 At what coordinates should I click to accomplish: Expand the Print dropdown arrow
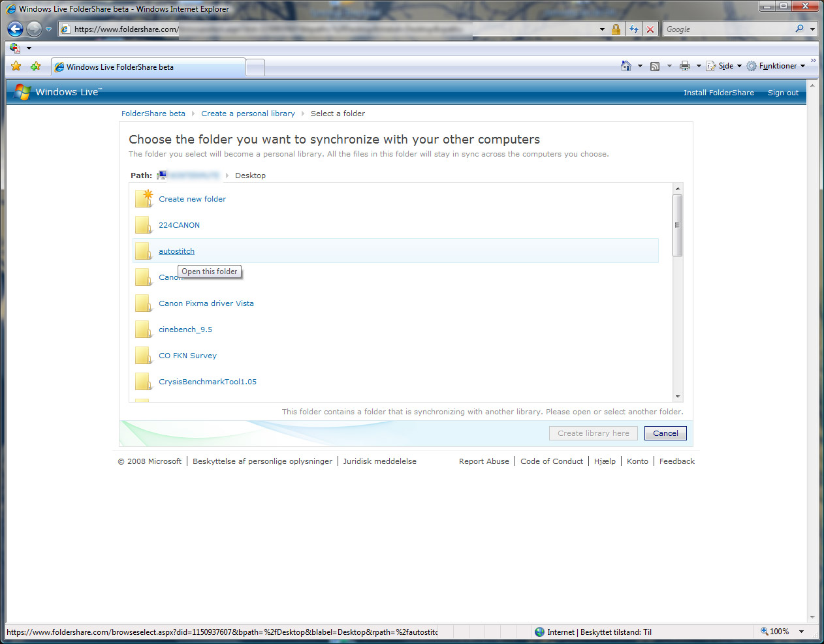[x=699, y=66]
